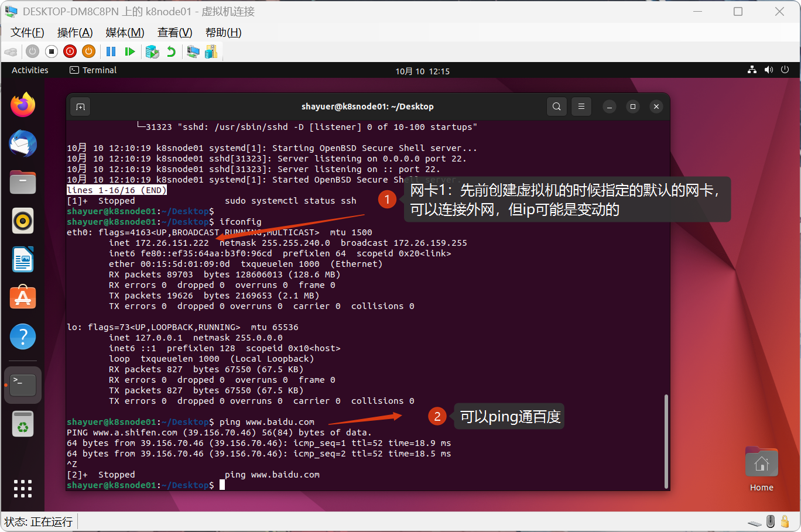801x532 pixels.
Task: Click the '状态: 正在运行' status text
Action: [39, 521]
